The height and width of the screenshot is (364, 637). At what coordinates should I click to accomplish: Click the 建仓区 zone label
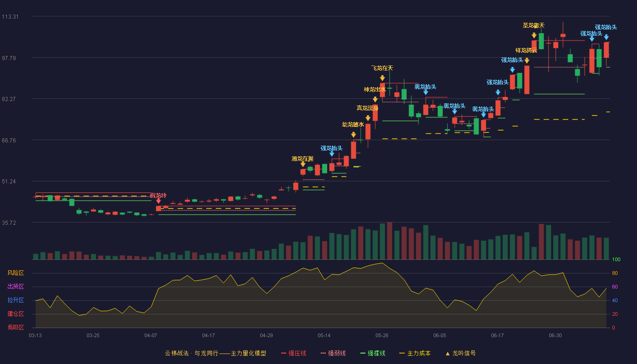click(x=16, y=314)
